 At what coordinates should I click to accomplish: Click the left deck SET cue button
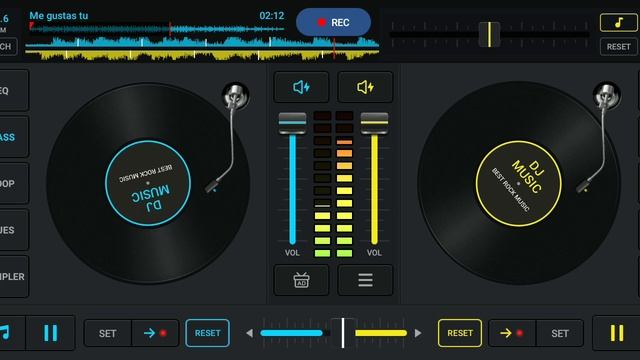click(108, 333)
